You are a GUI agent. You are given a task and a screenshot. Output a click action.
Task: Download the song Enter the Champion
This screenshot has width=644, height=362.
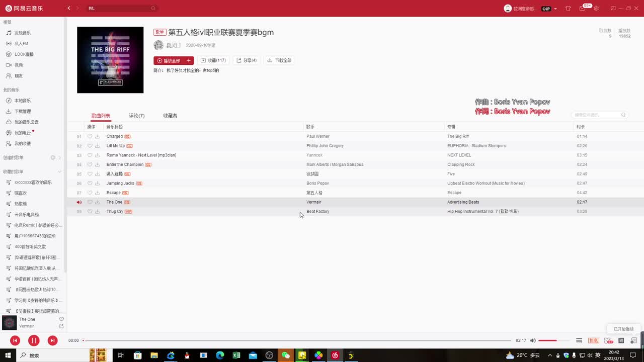point(97,164)
